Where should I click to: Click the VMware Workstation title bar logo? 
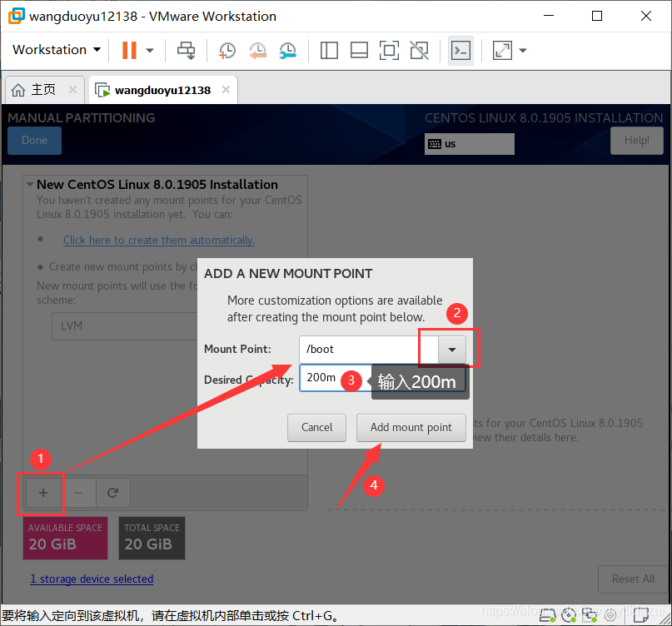point(17,17)
